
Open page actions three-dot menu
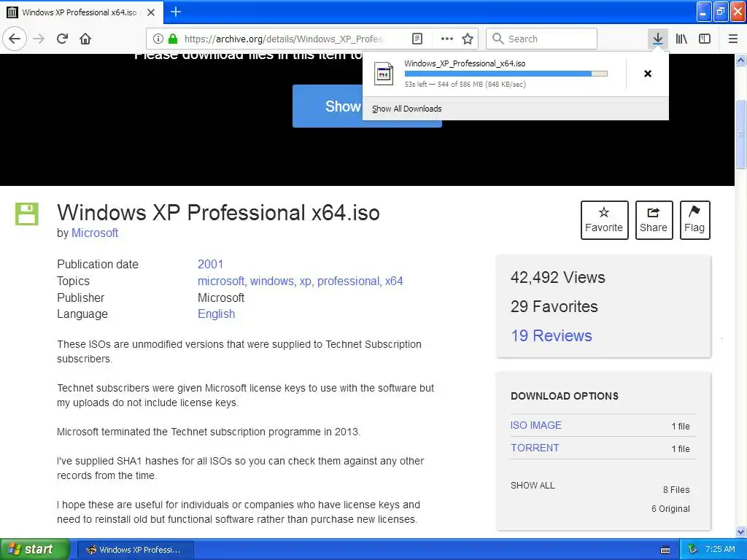tap(446, 39)
